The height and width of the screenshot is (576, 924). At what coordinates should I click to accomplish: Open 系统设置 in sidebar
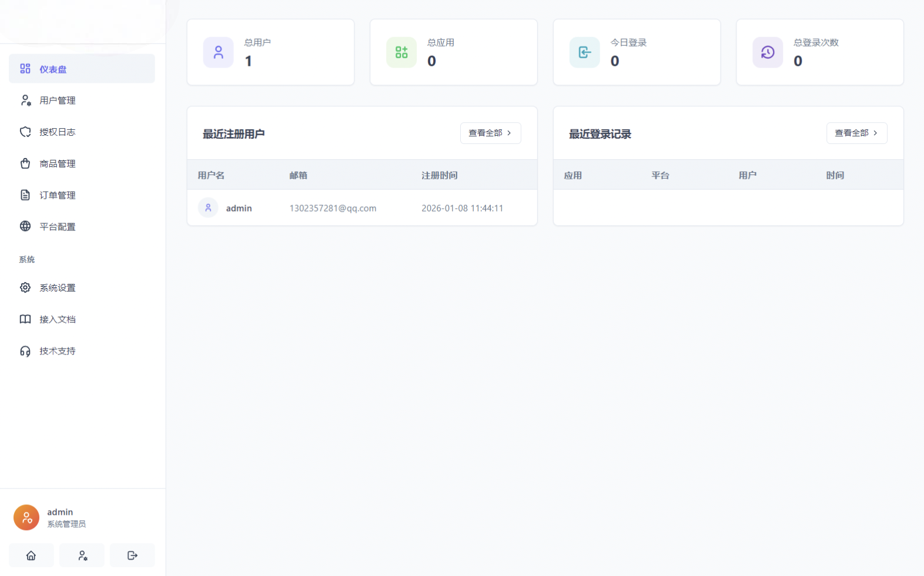tap(82, 288)
